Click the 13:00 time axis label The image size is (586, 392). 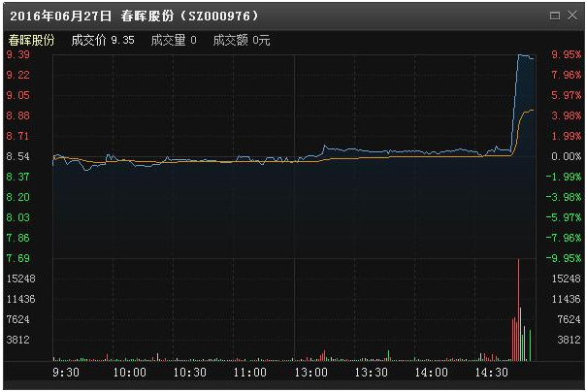[x=310, y=373]
